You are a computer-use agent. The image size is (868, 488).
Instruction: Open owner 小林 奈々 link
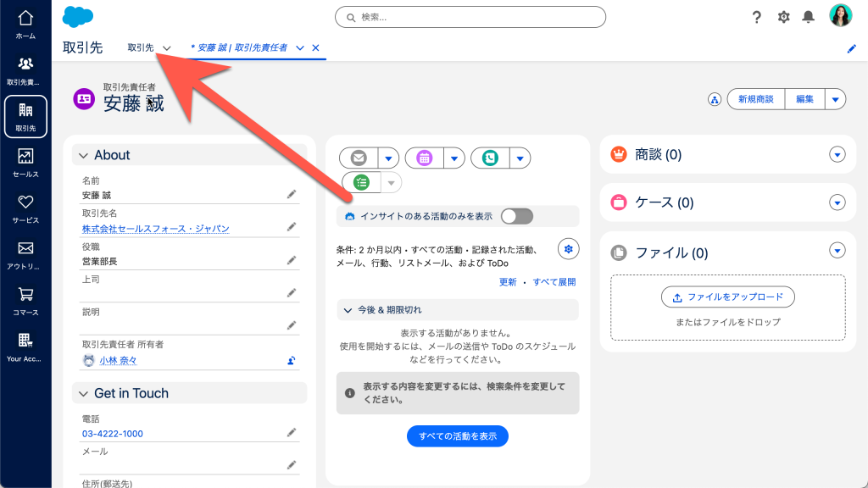pos(118,361)
